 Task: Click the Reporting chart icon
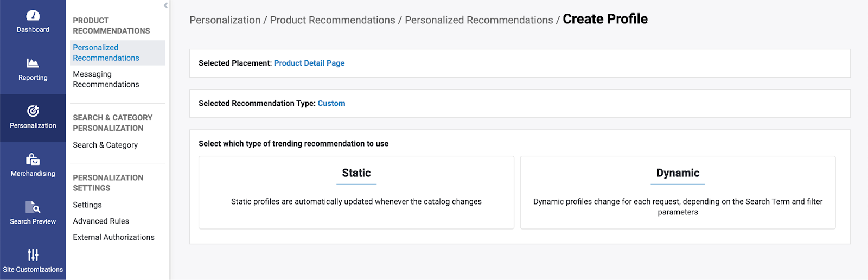click(x=33, y=63)
